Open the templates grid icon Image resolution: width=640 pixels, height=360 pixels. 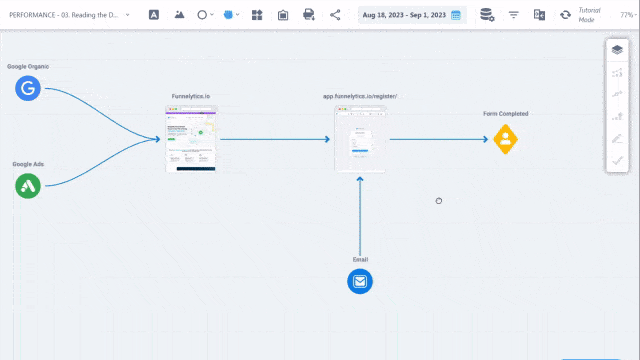[x=257, y=15]
